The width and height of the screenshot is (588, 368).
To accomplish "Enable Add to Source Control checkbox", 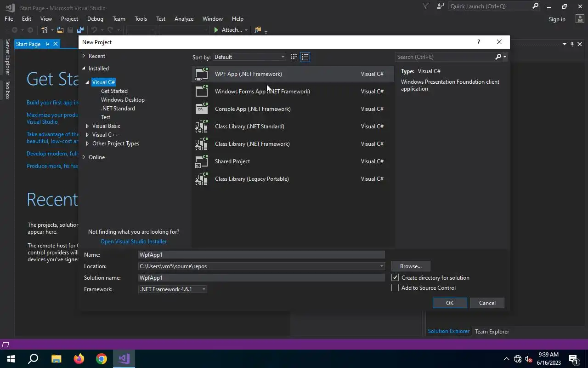I will [395, 288].
